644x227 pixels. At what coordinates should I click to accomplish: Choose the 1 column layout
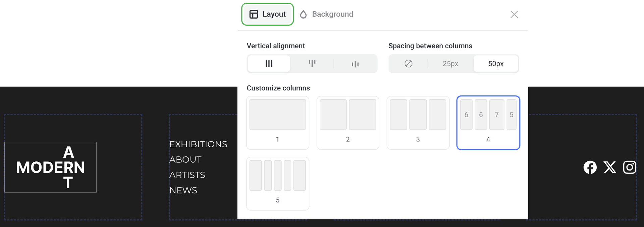[277, 123]
